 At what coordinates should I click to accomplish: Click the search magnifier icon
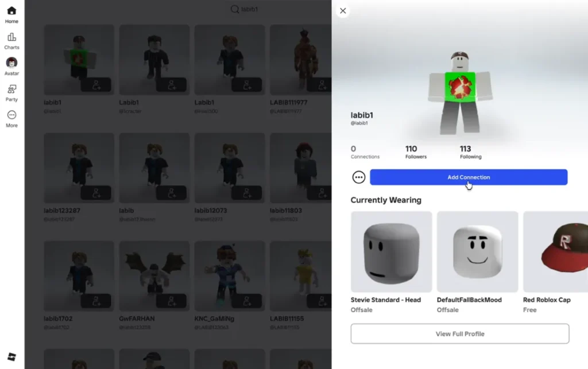pyautogui.click(x=235, y=9)
